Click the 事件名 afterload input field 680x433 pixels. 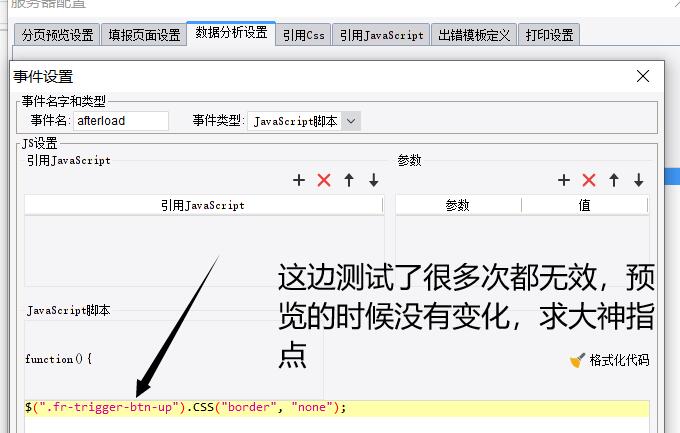(x=121, y=121)
